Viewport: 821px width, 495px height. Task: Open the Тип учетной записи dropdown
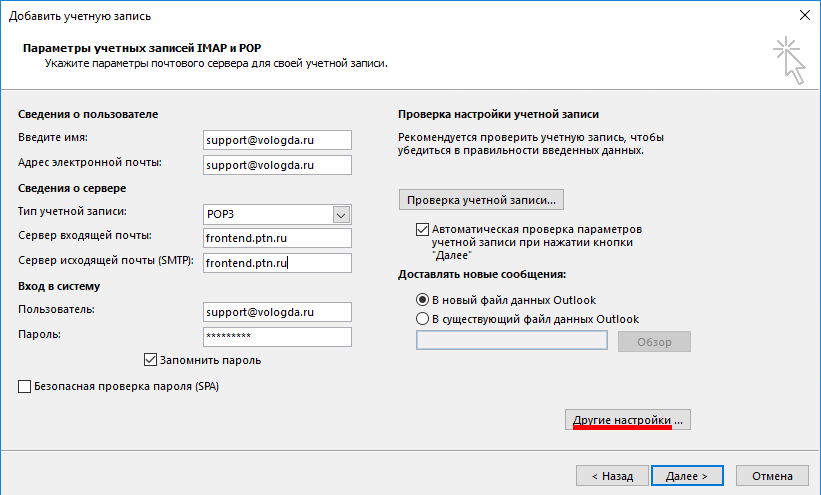(x=341, y=214)
